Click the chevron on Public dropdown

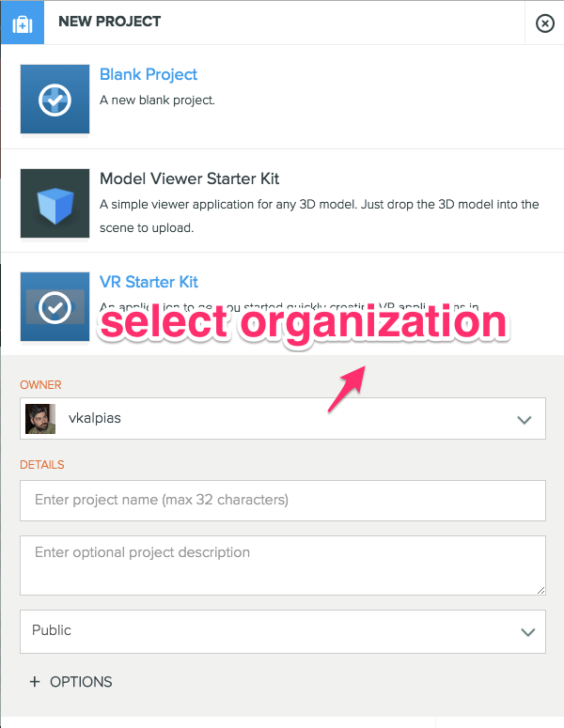(x=527, y=632)
